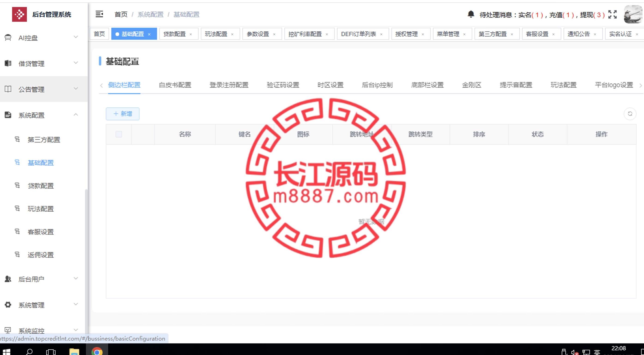Refresh the table with circular arrow icon

point(630,114)
